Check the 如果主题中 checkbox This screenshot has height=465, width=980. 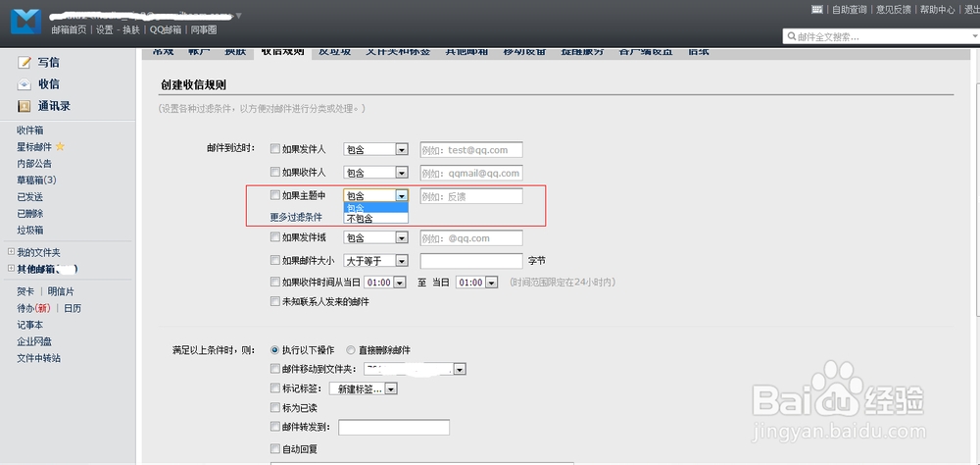click(275, 195)
